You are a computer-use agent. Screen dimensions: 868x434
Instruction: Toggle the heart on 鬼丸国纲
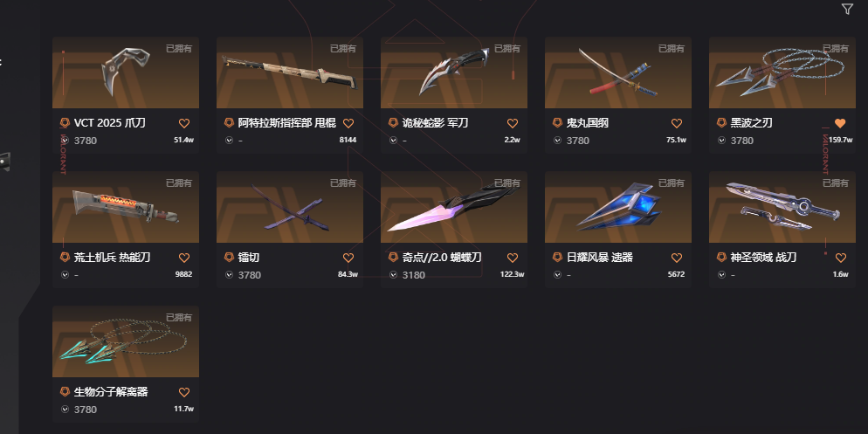click(677, 123)
